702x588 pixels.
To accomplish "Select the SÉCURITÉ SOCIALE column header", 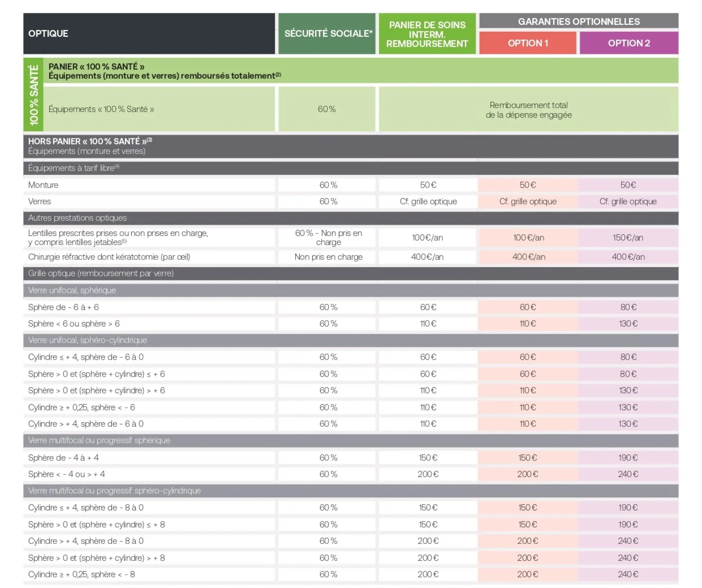I will click(327, 34).
